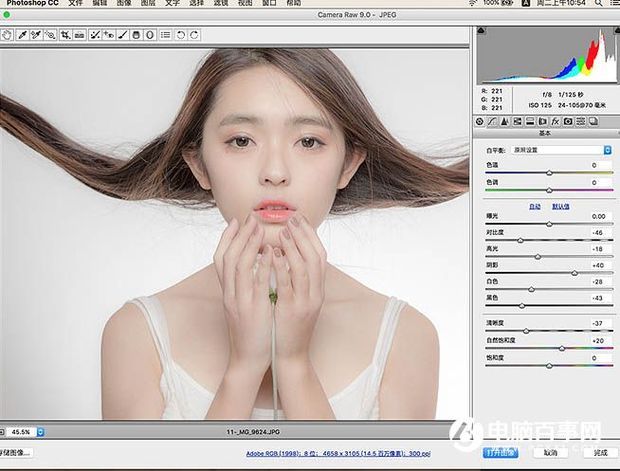This screenshot has height=471, width=620.
Task: Switch to the Presets panel tab
Action: point(580,122)
